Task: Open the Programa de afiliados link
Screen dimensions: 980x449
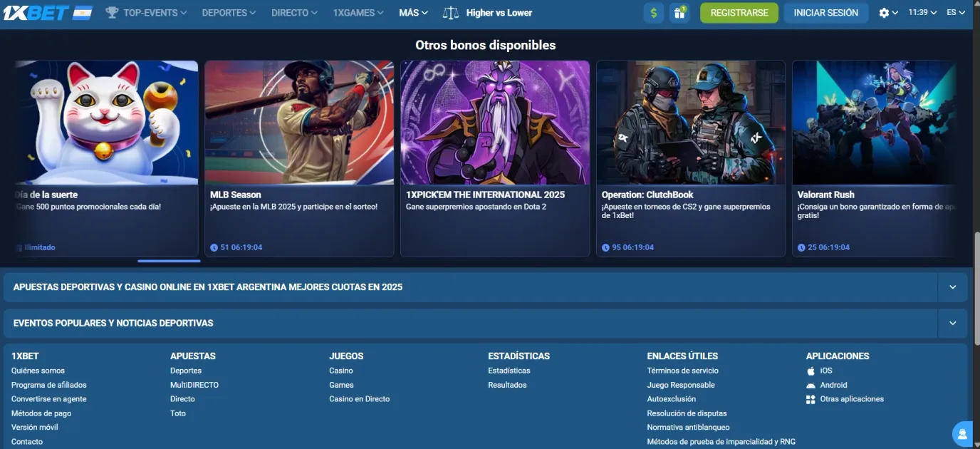Action: click(49, 385)
